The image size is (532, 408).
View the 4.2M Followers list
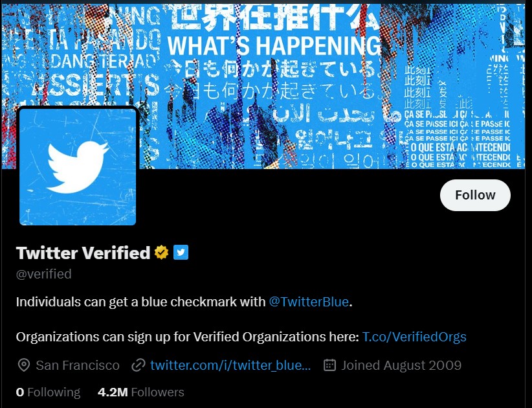point(141,392)
